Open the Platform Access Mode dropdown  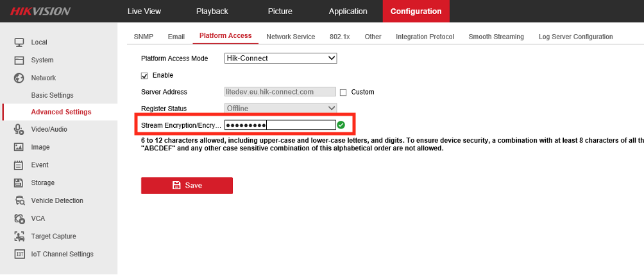[280, 58]
